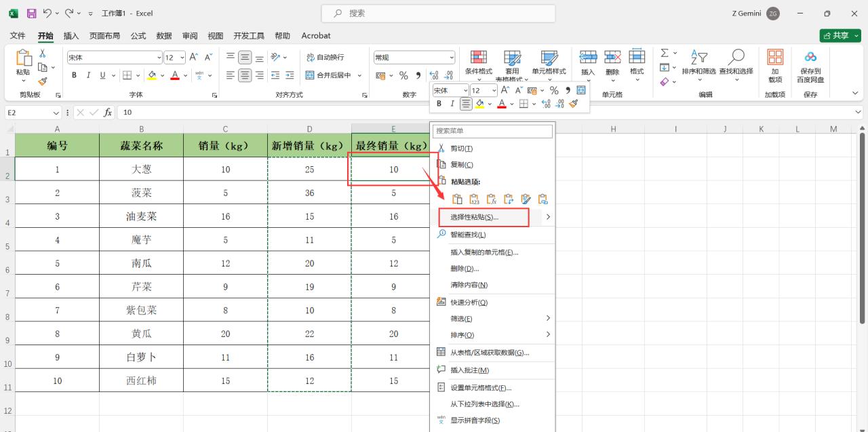
Task: Open the number format 常规 dropdown
Action: pyautogui.click(x=452, y=58)
